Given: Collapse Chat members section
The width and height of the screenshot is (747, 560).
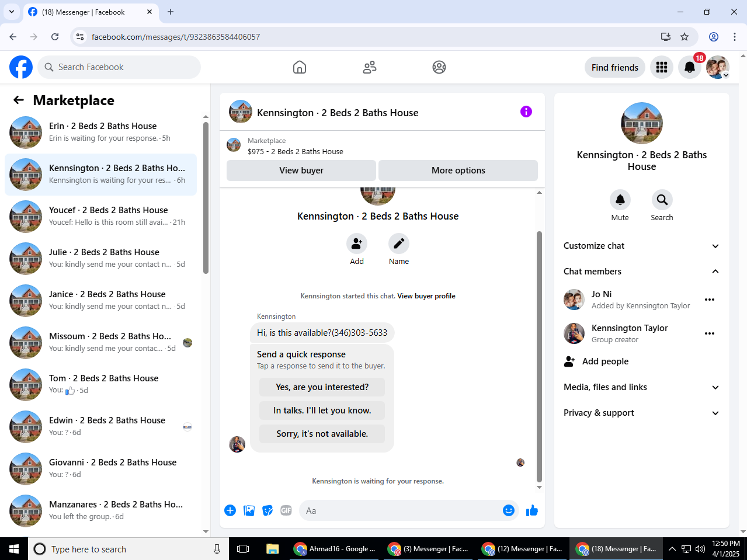Looking at the screenshot, I should point(641,272).
